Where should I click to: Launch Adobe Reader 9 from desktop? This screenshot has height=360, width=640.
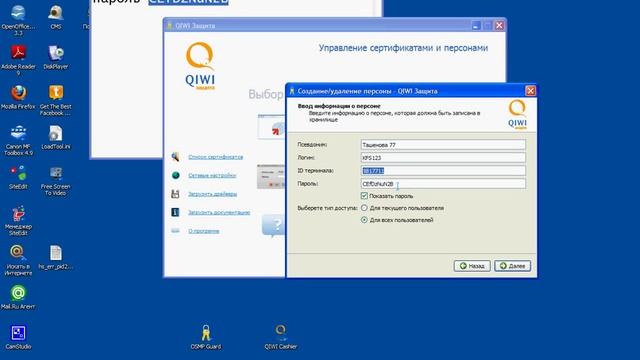(18, 53)
